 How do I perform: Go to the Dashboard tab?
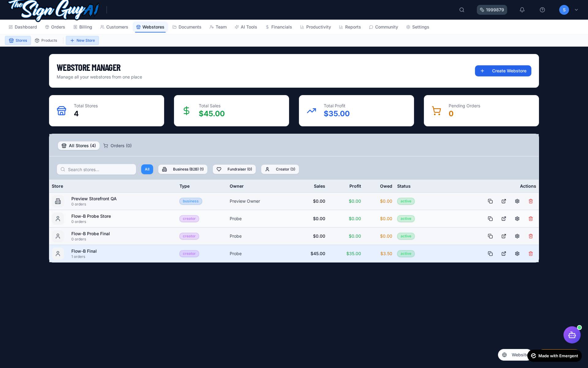(23, 27)
